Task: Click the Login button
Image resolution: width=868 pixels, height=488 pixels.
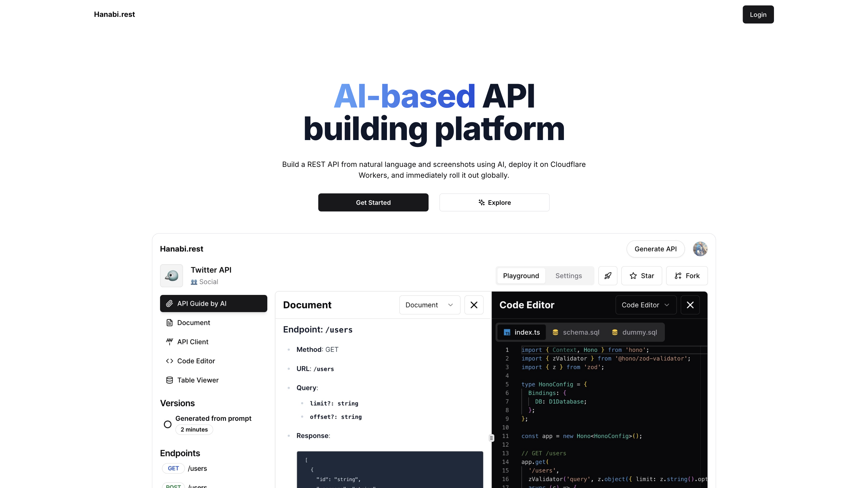Action: (x=758, y=14)
